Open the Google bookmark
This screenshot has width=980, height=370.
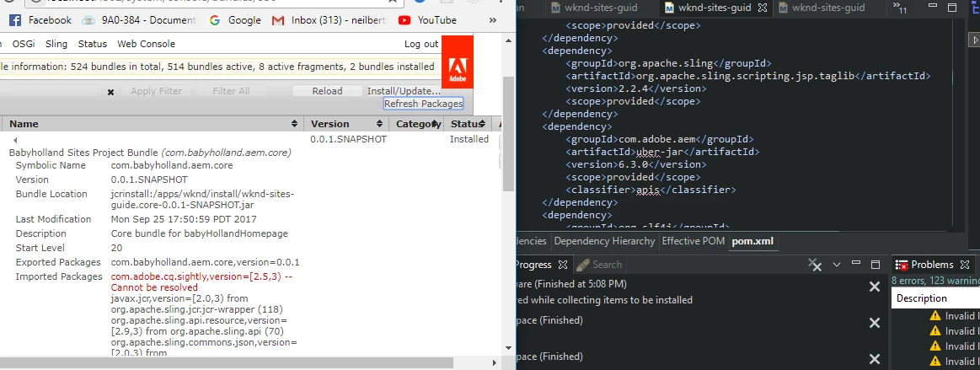(x=235, y=20)
